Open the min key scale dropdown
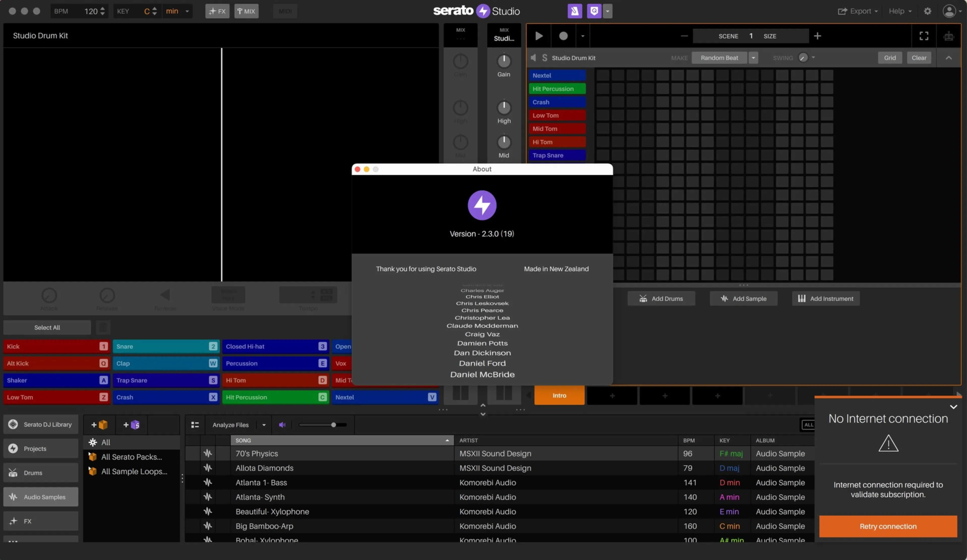The image size is (967, 560). pos(177,11)
